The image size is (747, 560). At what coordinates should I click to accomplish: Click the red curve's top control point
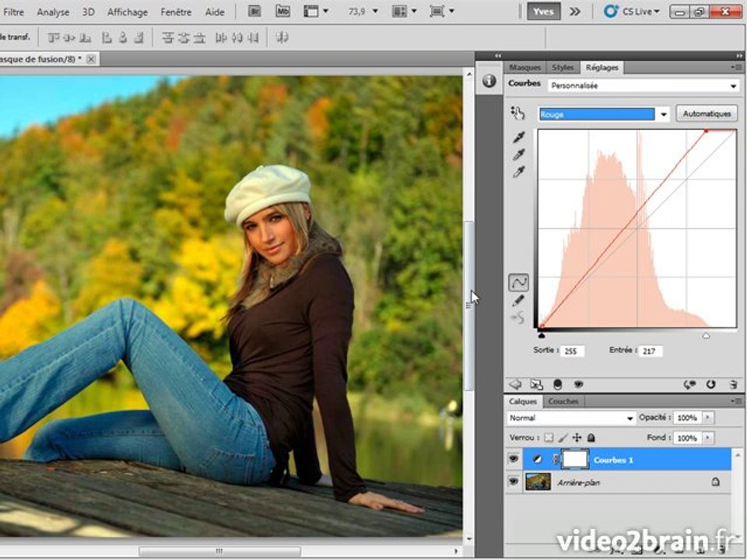[706, 131]
